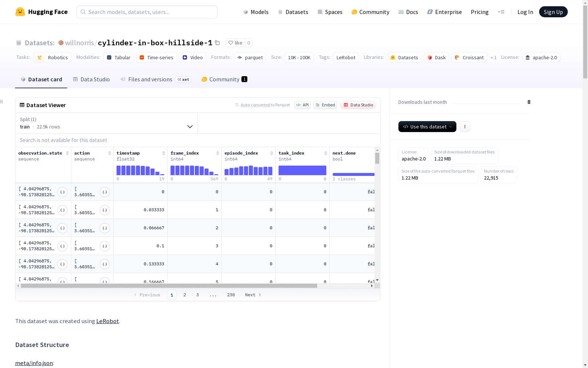Click the episode_index histogram bars
The image size is (588, 368).
pyautogui.click(x=248, y=170)
